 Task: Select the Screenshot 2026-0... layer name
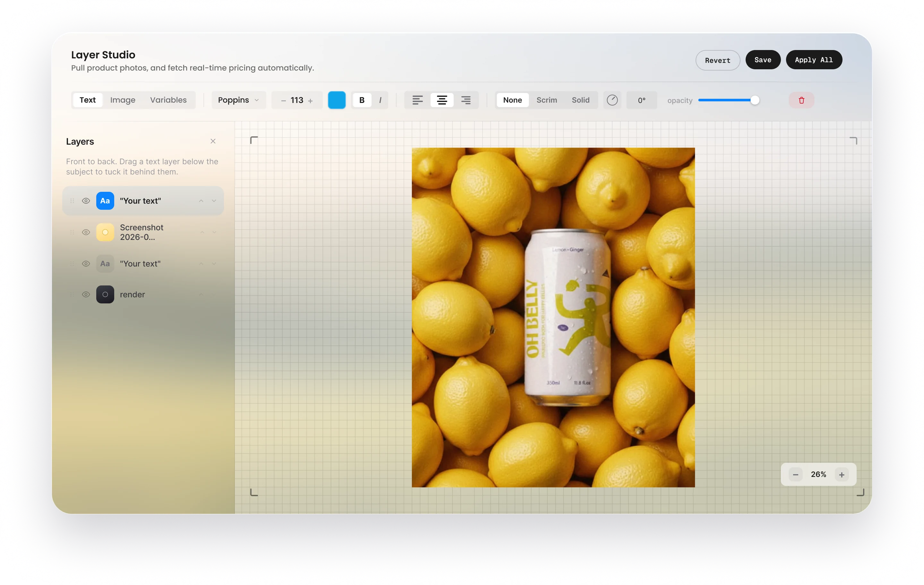(x=141, y=232)
